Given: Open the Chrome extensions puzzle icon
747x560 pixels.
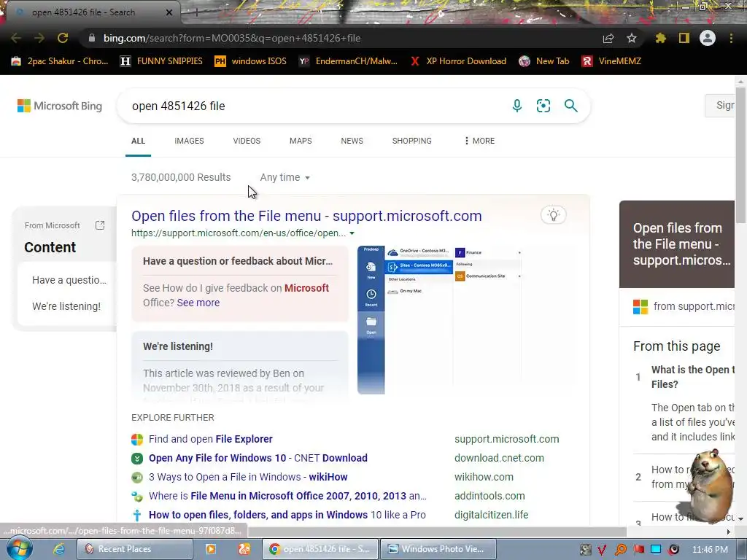Looking at the screenshot, I should click(661, 38).
